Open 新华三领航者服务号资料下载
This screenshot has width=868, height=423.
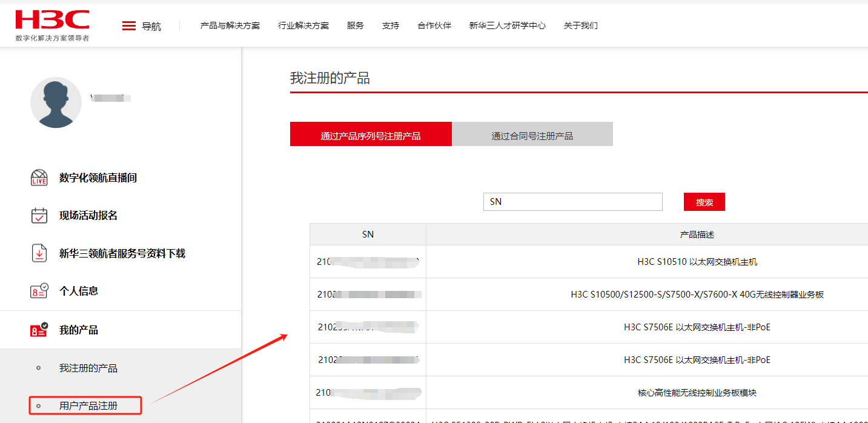(x=122, y=253)
